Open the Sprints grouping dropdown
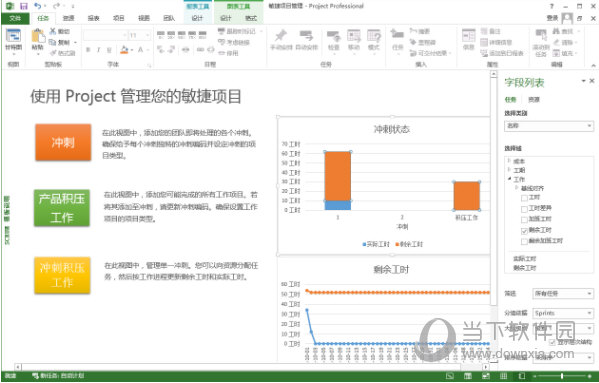Screen dimensions: 599x383 click(x=563, y=313)
